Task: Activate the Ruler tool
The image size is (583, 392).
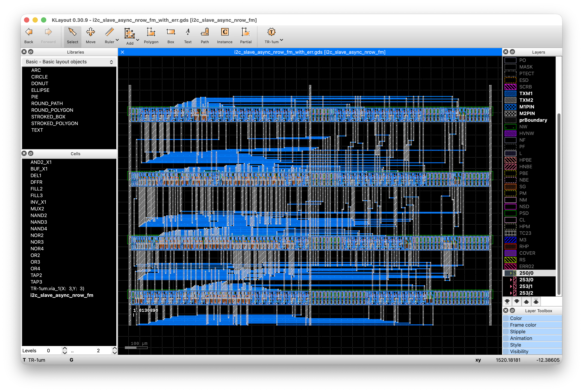Action: pyautogui.click(x=109, y=36)
